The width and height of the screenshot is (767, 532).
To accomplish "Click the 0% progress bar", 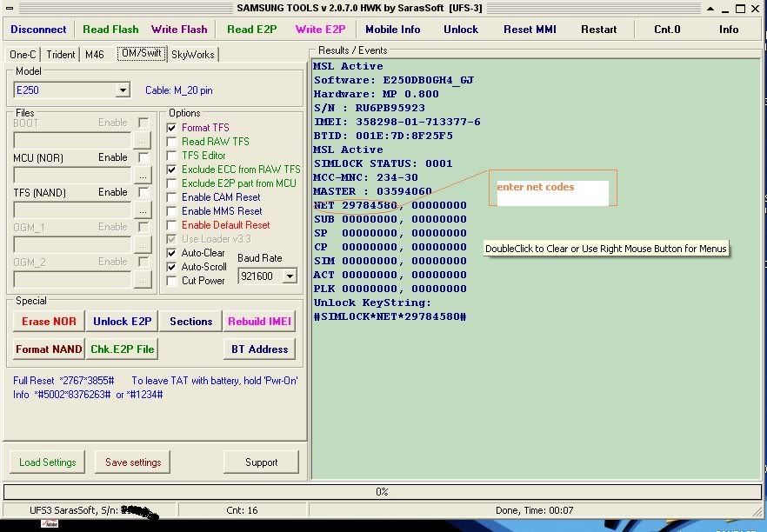I will pos(383,491).
